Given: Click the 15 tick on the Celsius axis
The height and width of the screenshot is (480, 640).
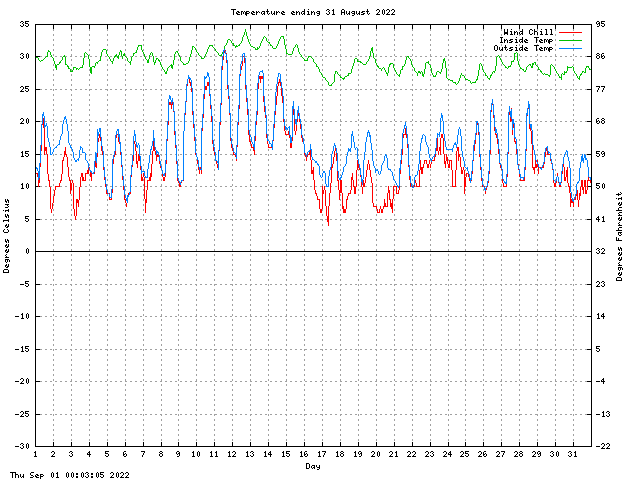Looking at the screenshot, I should pyautogui.click(x=24, y=154).
